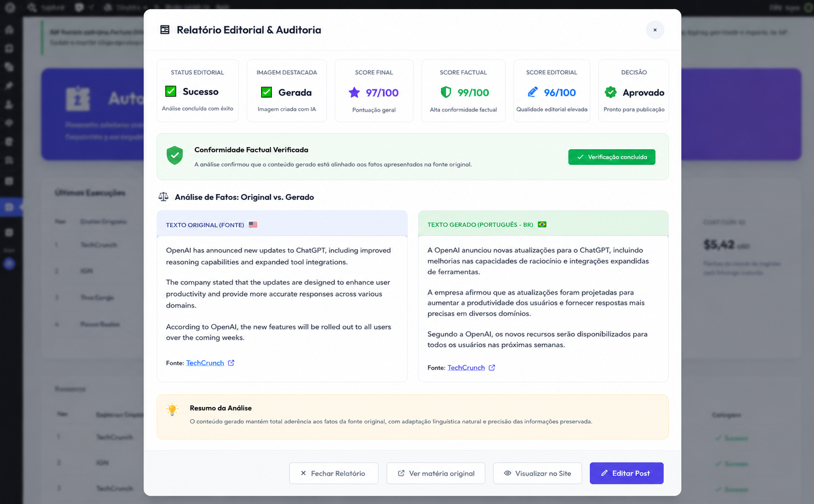Click the 96/100 editorial score
This screenshot has width=814, height=504.
point(560,93)
